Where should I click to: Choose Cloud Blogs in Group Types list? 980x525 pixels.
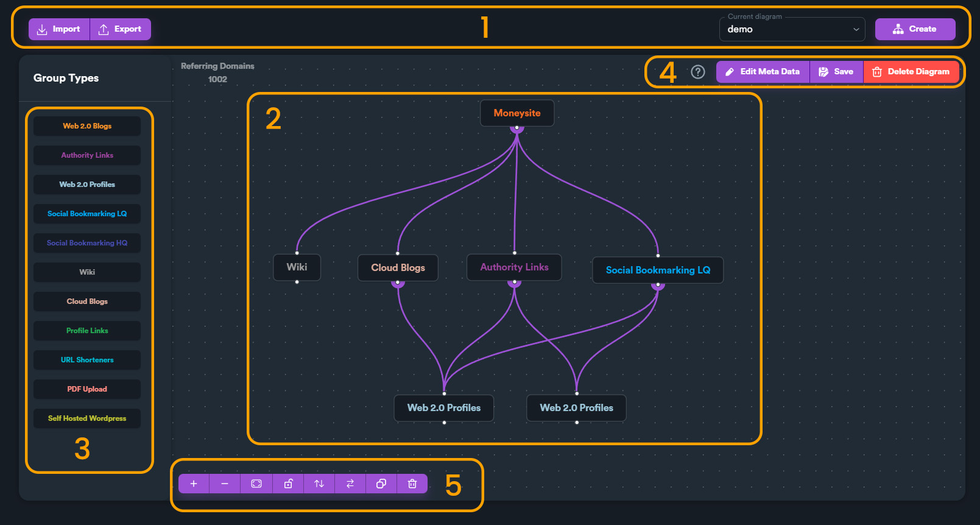[87, 301]
